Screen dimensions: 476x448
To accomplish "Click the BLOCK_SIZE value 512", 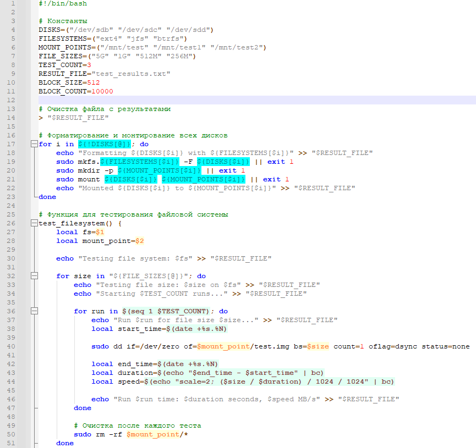I will (94, 82).
